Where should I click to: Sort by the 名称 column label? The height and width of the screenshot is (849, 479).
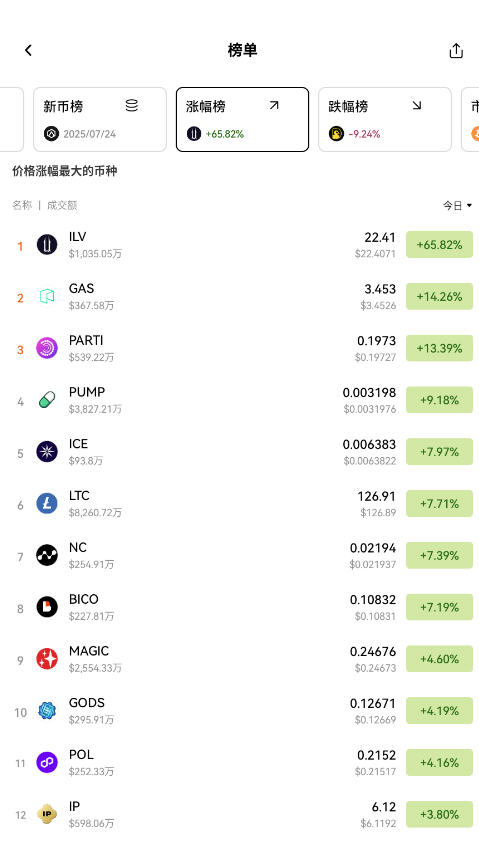[x=22, y=205]
